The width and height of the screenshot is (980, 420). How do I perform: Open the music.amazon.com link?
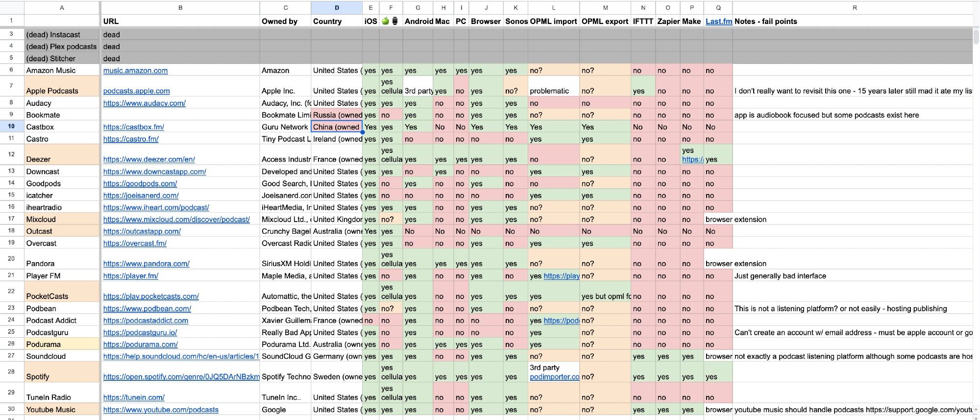135,71
